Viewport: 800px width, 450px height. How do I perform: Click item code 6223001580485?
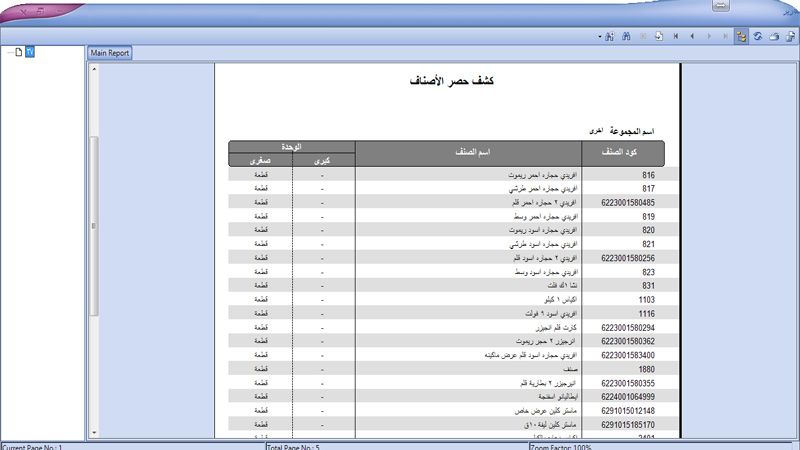coord(628,203)
